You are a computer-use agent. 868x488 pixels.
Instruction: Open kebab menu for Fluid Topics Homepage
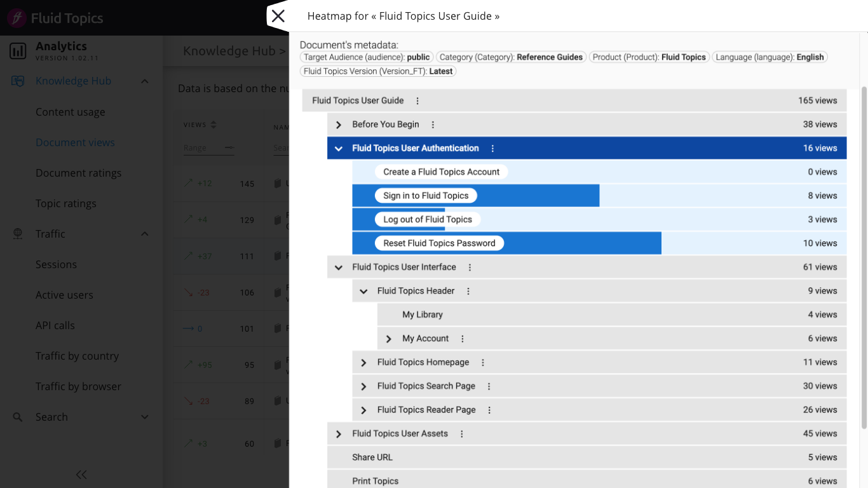483,362
